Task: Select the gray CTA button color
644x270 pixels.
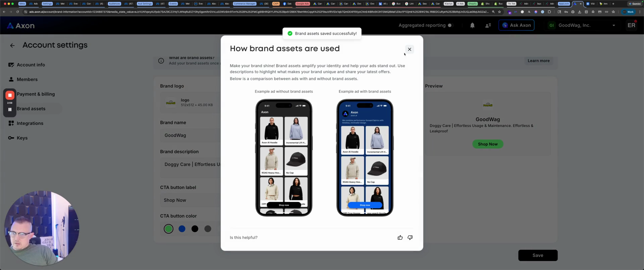Action: [x=208, y=229]
